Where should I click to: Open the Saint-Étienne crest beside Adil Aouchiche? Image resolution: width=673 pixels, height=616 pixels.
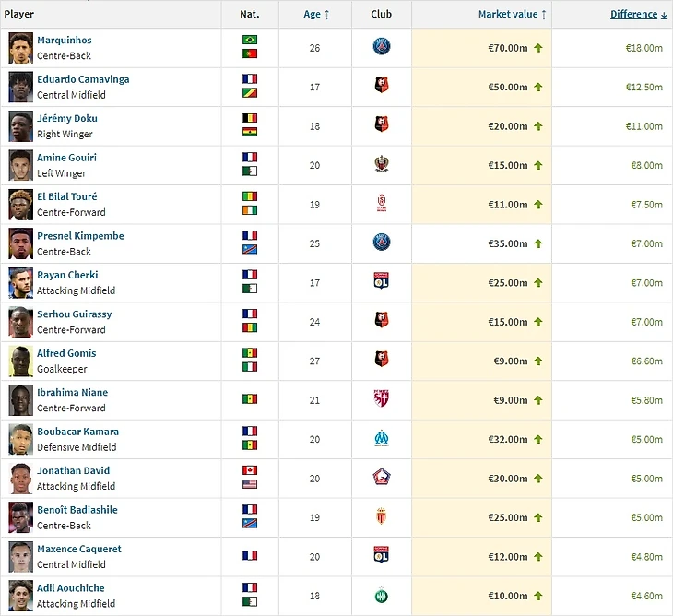point(382,596)
